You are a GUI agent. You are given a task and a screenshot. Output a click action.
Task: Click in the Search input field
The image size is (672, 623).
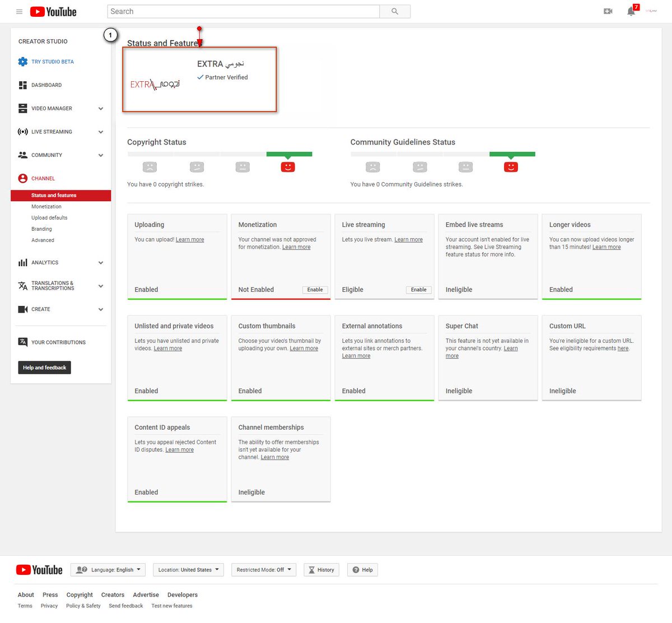coord(243,11)
